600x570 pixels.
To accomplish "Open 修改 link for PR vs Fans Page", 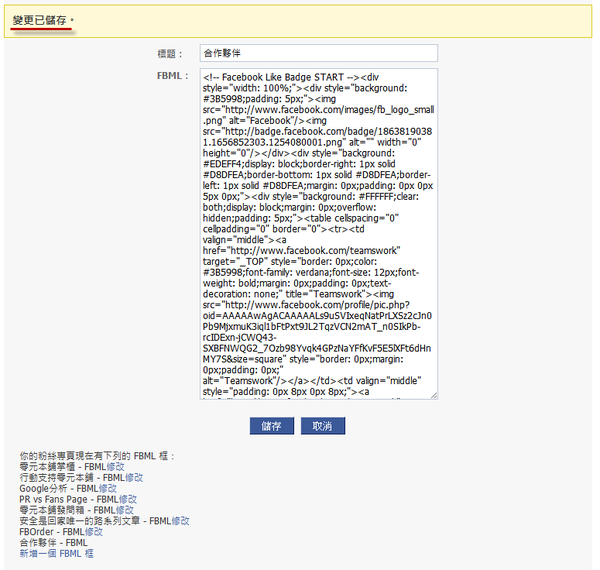I will (x=127, y=499).
